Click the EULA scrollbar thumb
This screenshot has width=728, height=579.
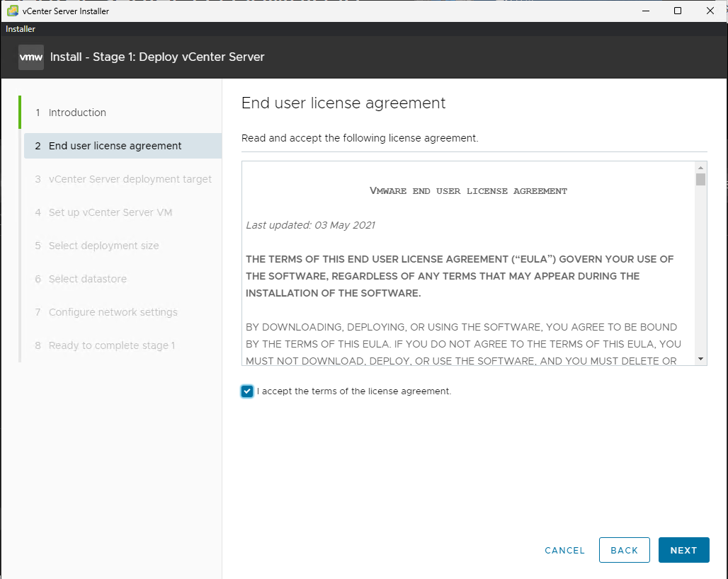(x=700, y=180)
